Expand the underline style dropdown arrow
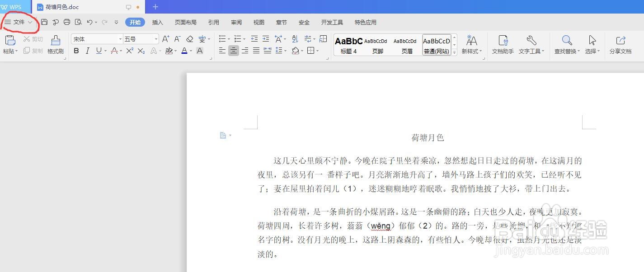This screenshot has height=272, width=644. (x=105, y=51)
